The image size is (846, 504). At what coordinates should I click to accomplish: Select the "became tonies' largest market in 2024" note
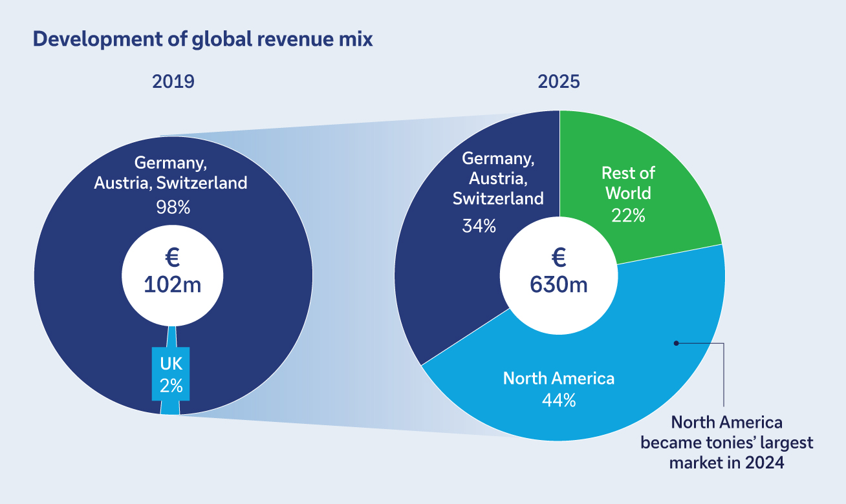coord(727,453)
